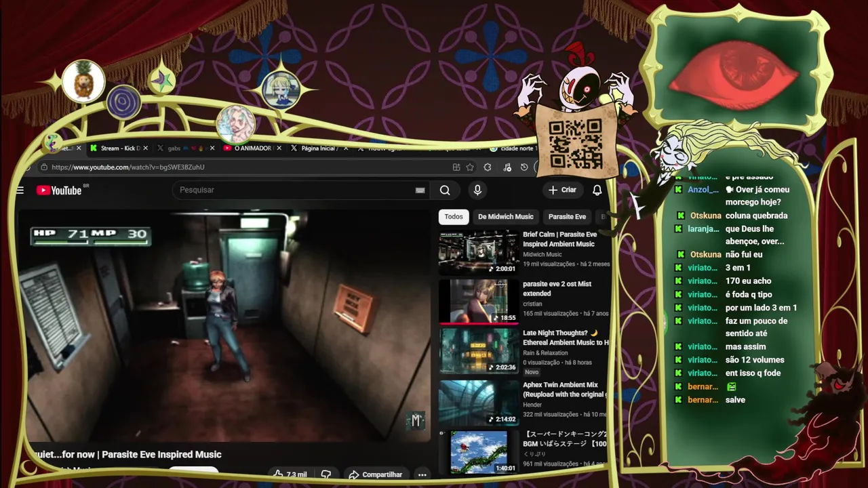
Task: Open Late Night Thoughts video thumbnail
Action: pyautogui.click(x=478, y=350)
